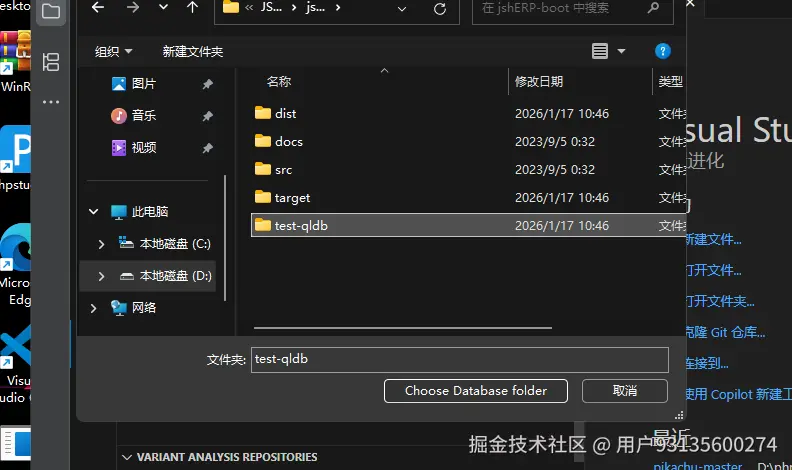792x470 pixels.
Task: Collapse the 此电脑 tree node
Action: point(93,212)
